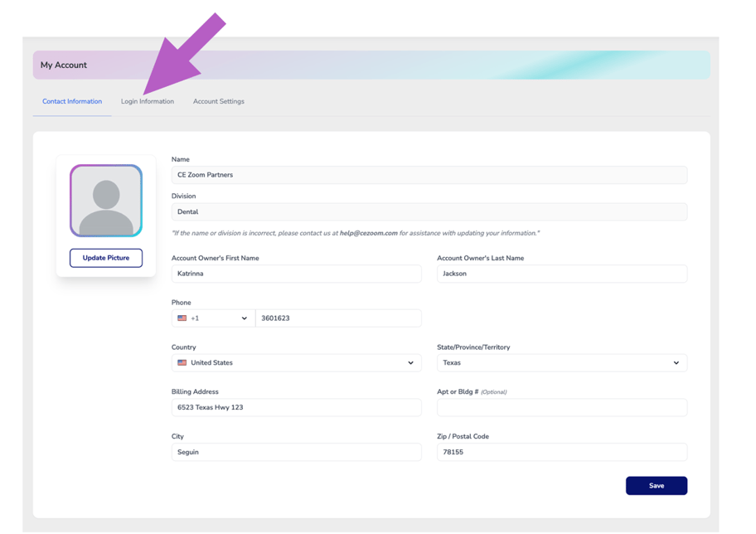Click the Update Picture button
This screenshot has height=534, width=756.
click(x=105, y=258)
